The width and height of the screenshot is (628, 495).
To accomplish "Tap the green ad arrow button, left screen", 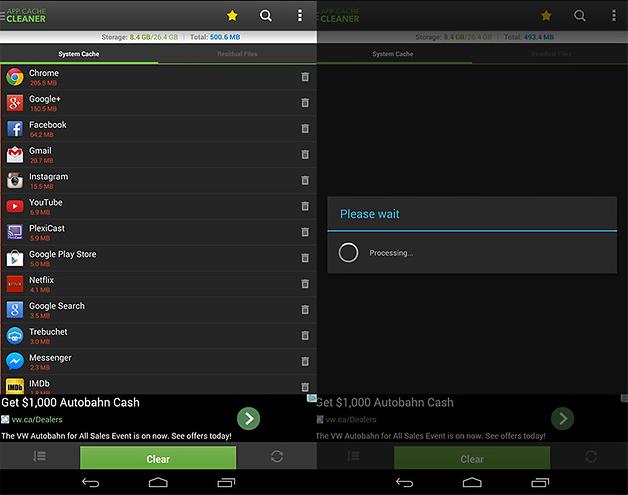I will [x=248, y=419].
